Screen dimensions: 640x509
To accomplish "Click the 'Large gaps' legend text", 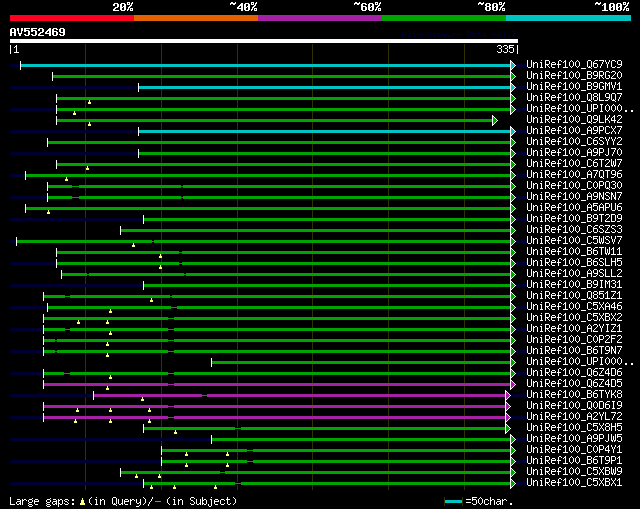I will coord(42,501).
